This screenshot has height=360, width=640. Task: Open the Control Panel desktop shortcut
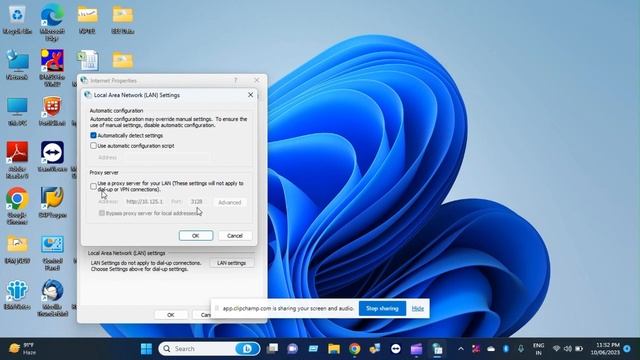pos(52,252)
